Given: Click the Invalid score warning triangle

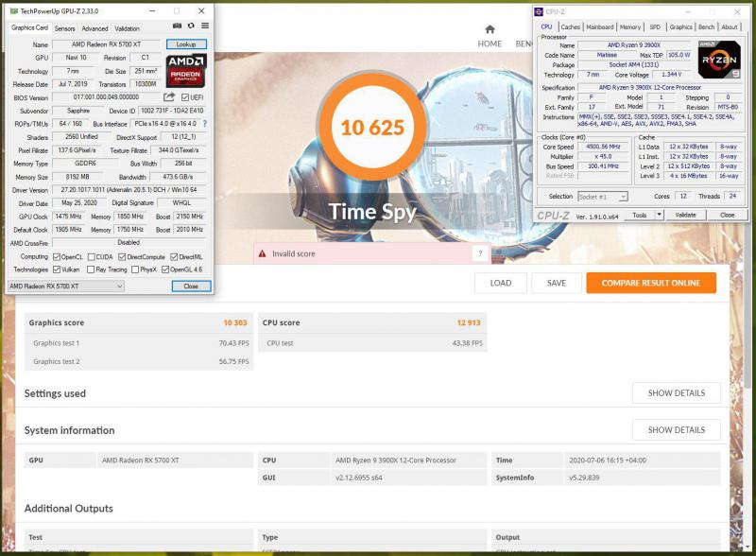Looking at the screenshot, I should [x=263, y=253].
